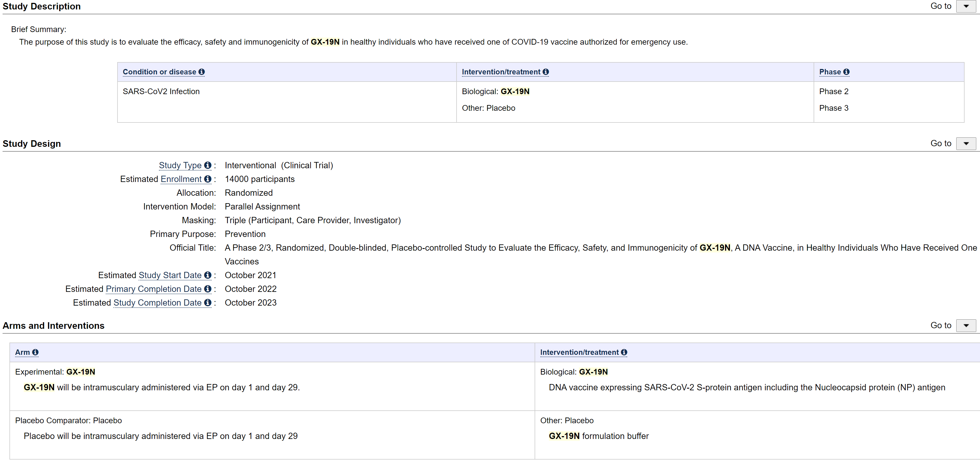
Task: Click info icon beside Study Type
Action: pyautogui.click(x=207, y=165)
